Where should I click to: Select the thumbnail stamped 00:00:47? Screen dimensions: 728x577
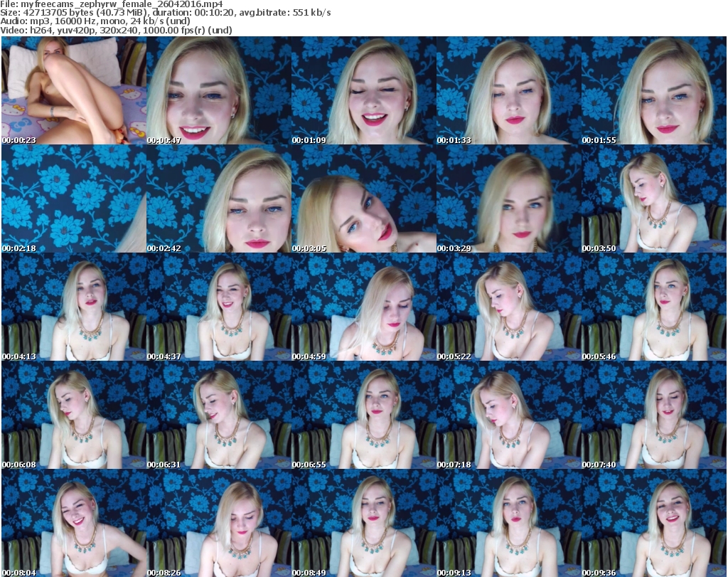coord(219,90)
